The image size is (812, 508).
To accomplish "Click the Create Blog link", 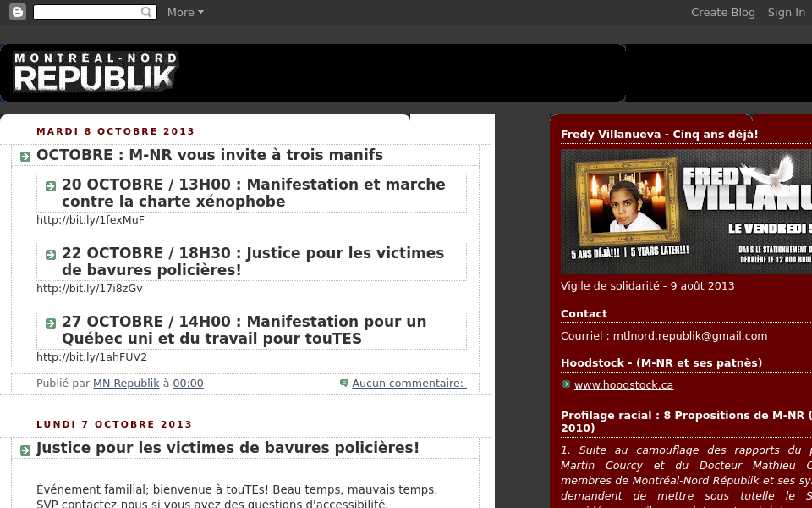I will pos(723,12).
